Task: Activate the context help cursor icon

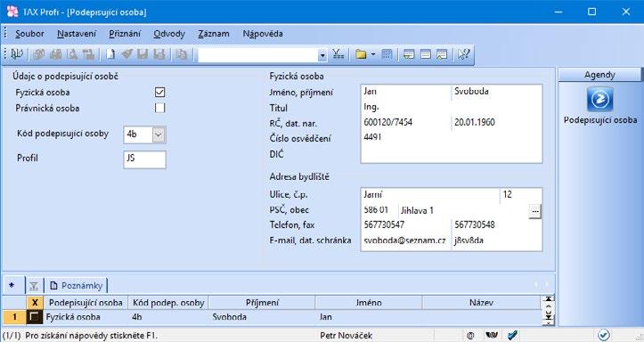Action: tap(464, 54)
